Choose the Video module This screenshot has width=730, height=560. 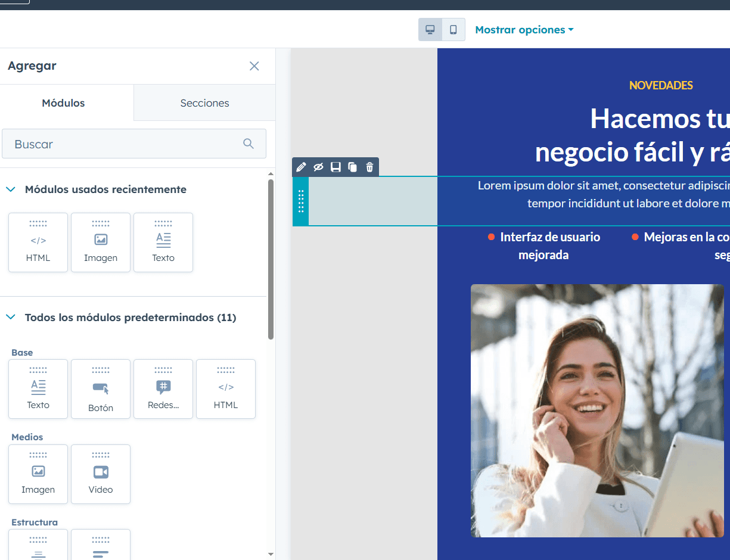click(101, 474)
